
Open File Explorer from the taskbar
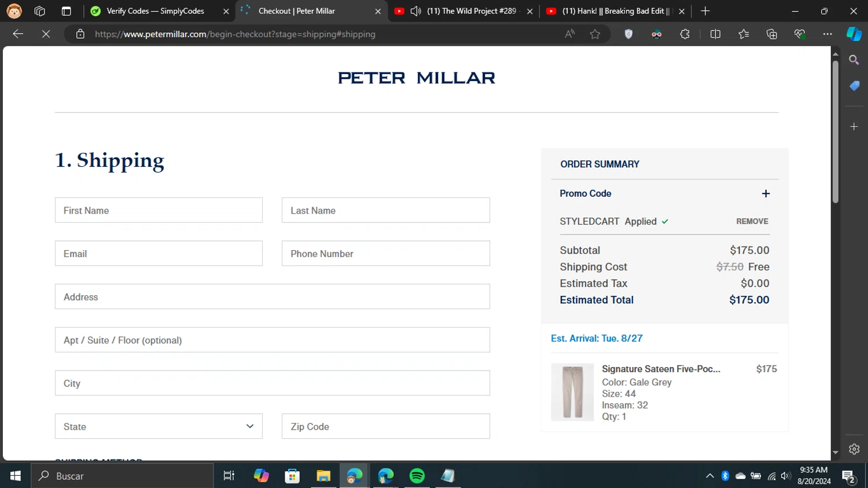point(323,476)
